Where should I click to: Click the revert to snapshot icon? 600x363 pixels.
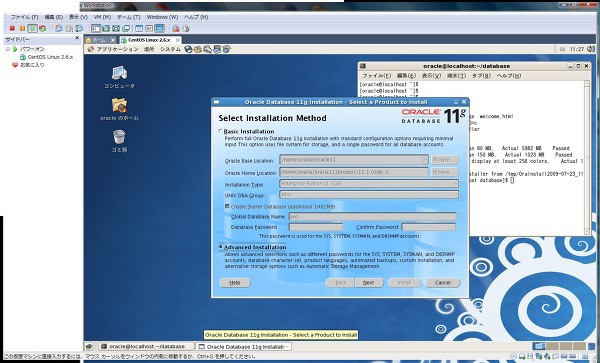[69, 28]
